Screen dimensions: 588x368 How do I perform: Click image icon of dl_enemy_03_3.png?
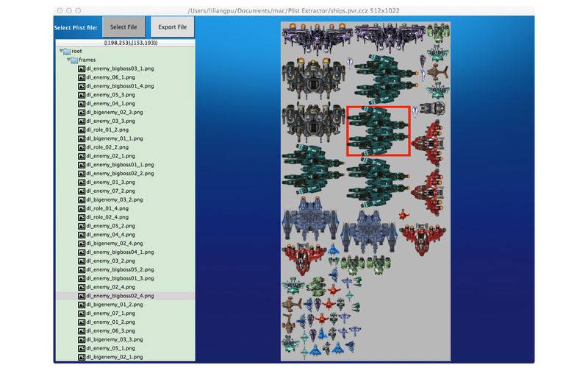click(82, 121)
